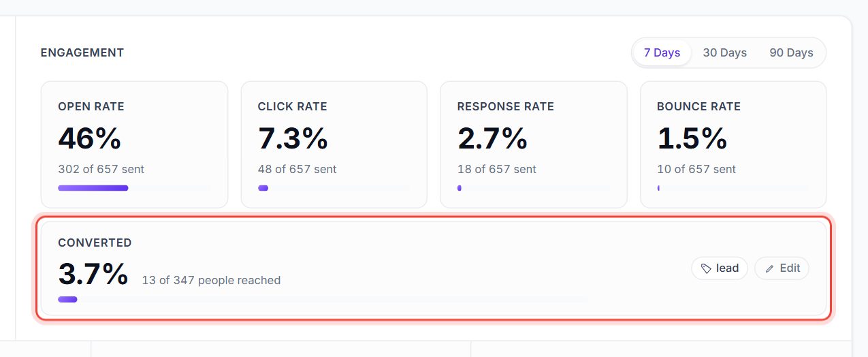
Task: Open the Open Rate card
Action: [134, 144]
